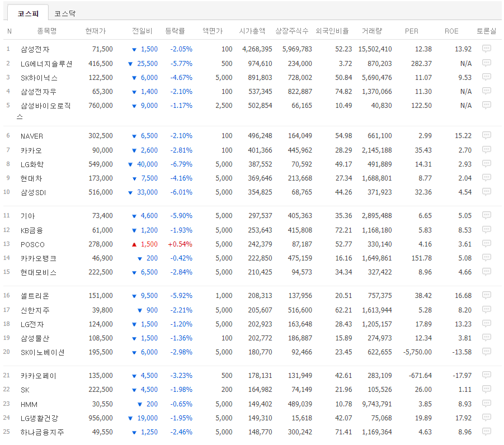The width and height of the screenshot is (504, 445).
Task: Switch to the 코스닥 tab
Action: tap(65, 13)
